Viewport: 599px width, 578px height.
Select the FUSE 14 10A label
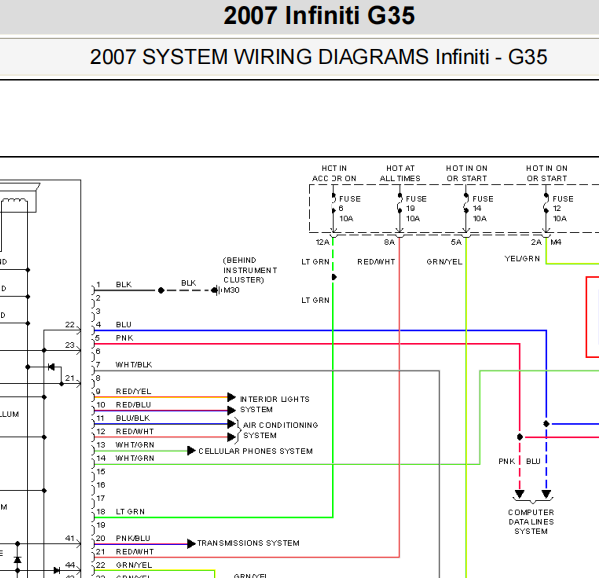(x=482, y=209)
